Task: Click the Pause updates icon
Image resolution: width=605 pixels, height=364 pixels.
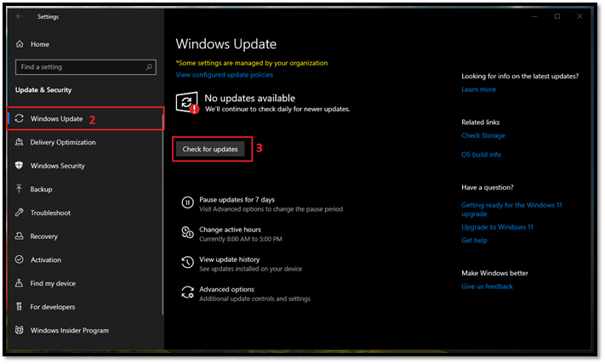Action: pos(187,202)
